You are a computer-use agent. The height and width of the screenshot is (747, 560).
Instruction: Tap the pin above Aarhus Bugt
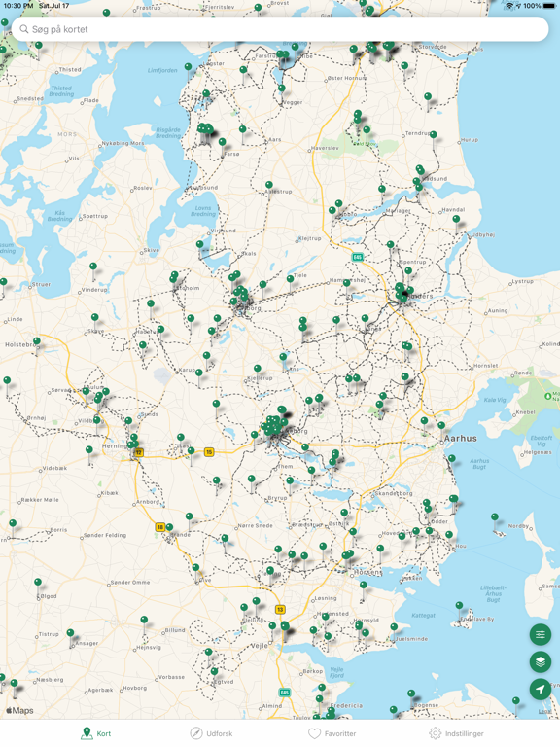pyautogui.click(x=452, y=458)
